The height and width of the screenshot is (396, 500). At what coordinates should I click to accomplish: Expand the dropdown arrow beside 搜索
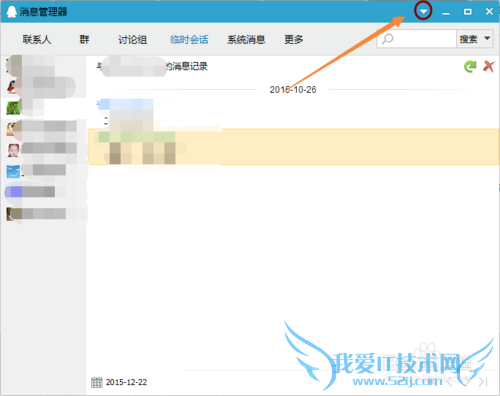coord(487,38)
